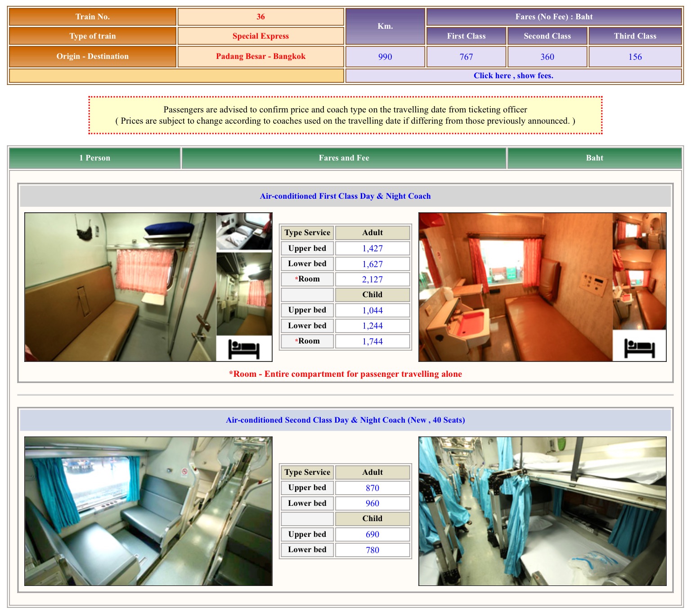Click the Type Service header in first class table
This screenshot has height=616, width=691.
click(x=307, y=232)
